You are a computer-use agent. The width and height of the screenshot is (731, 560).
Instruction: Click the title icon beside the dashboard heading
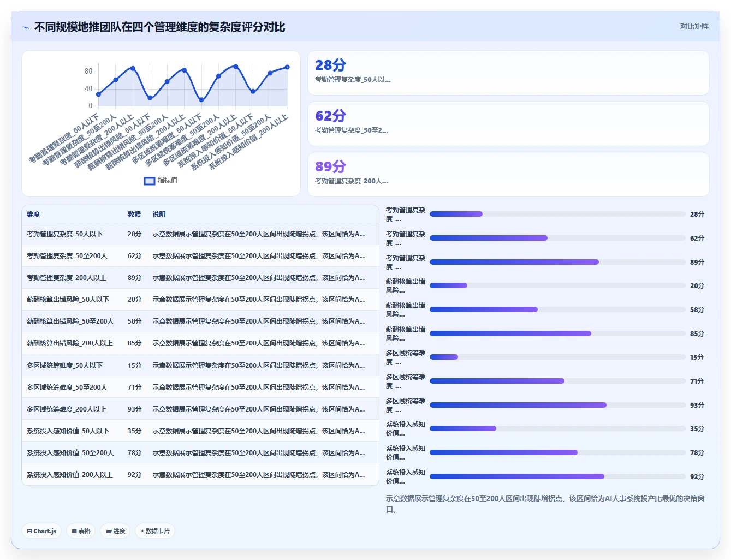point(26,27)
